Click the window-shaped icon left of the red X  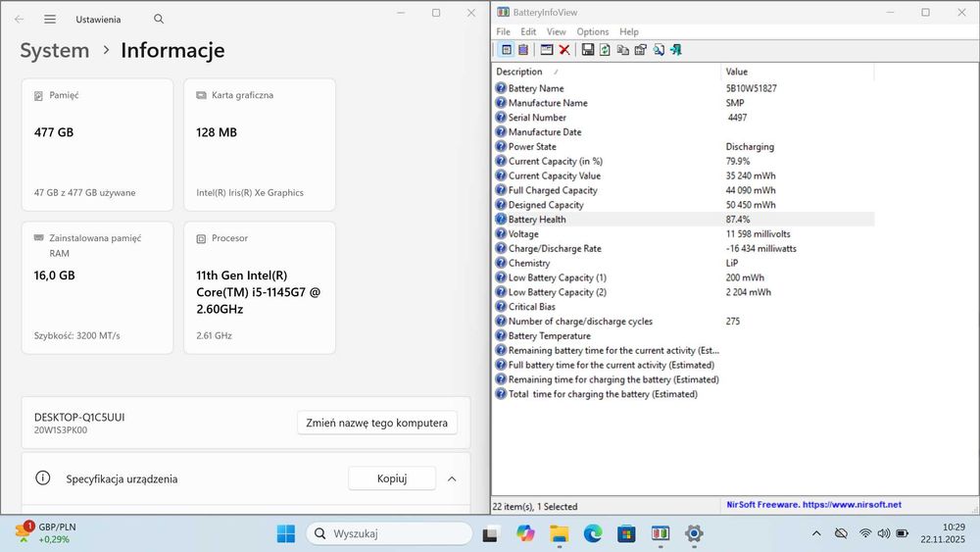[x=547, y=50]
